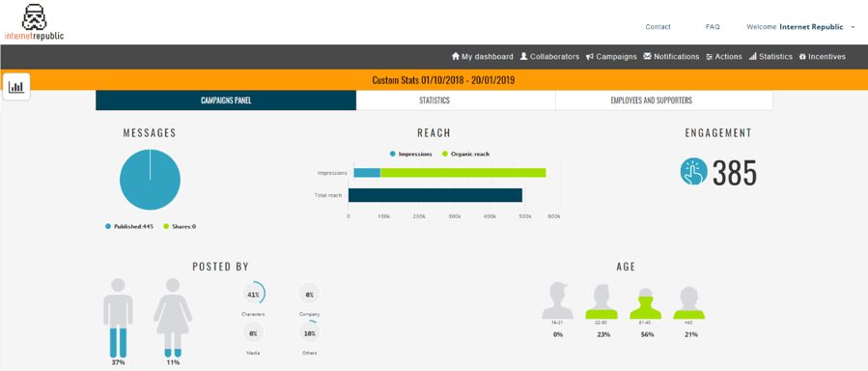The height and width of the screenshot is (371, 868).
Task: Open the Statistics menu in navigation bar
Action: pyautogui.click(x=770, y=56)
